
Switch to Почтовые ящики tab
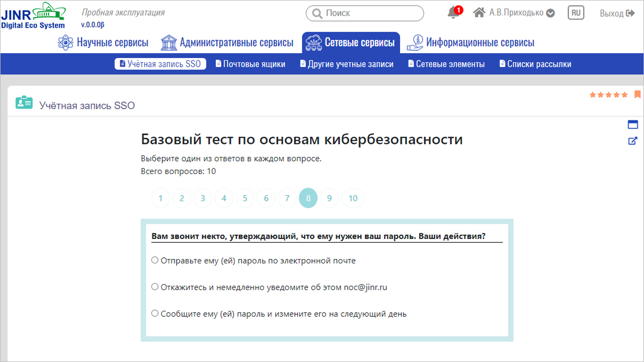click(251, 64)
